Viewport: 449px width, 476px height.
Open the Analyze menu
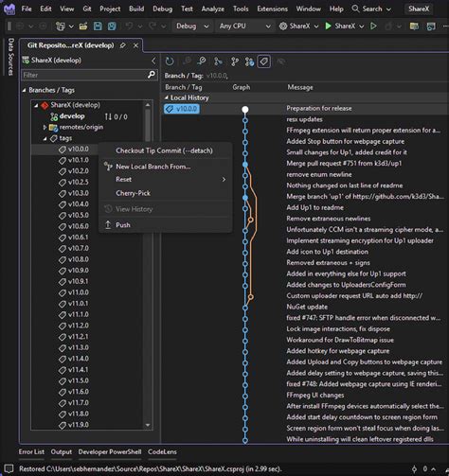213,9
